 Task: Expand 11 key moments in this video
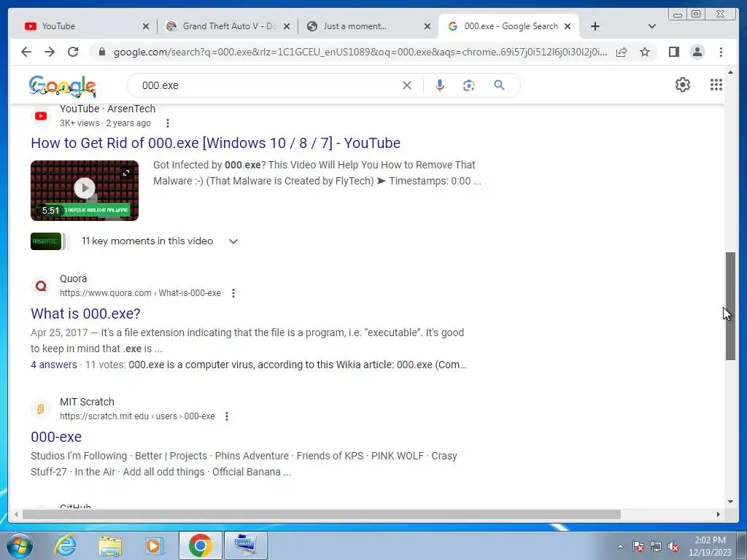tap(233, 241)
